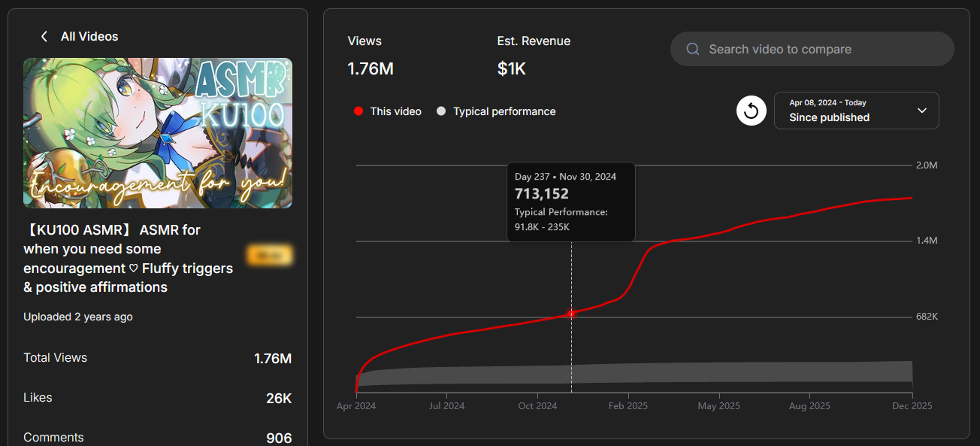Open the ASMR KU100 video thumbnail
This screenshot has height=446, width=980.
tap(158, 133)
